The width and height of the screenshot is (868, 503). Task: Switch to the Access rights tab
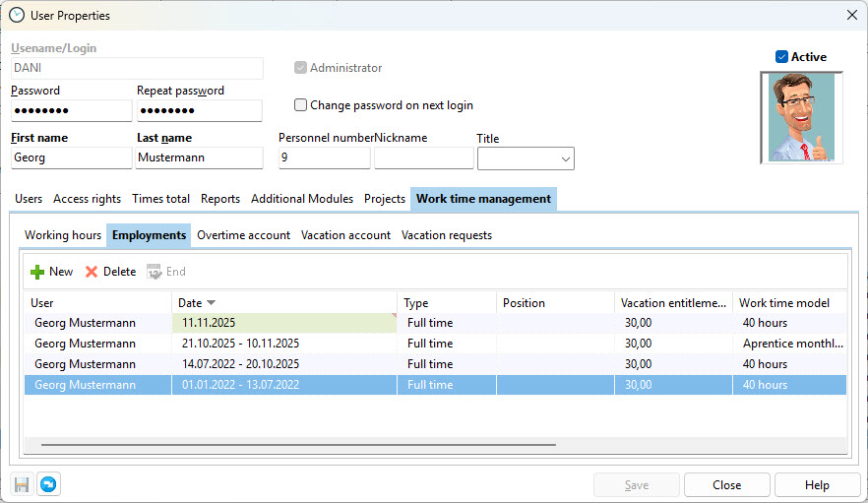pos(87,199)
